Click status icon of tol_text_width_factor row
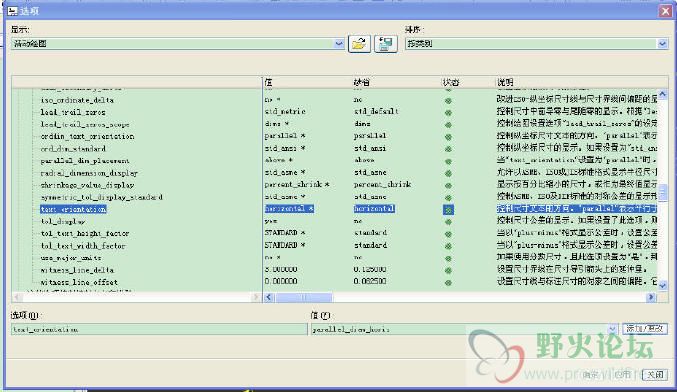The width and height of the screenshot is (677, 392). pyautogui.click(x=448, y=246)
